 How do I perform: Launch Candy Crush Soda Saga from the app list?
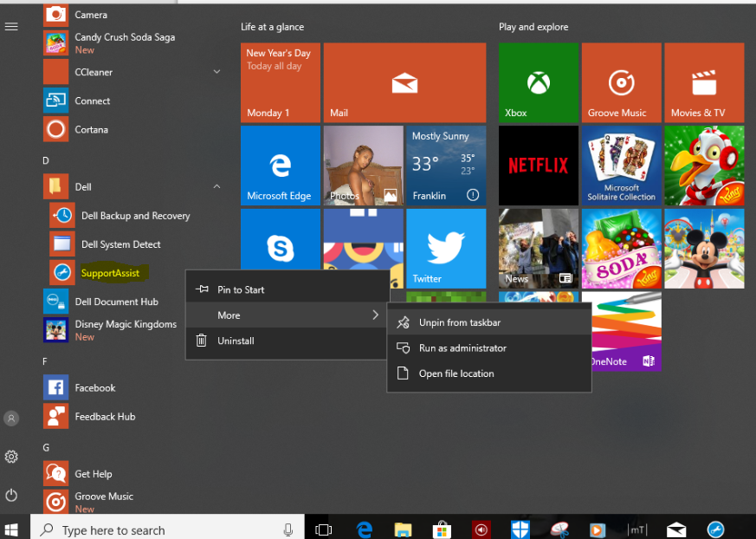(108, 43)
